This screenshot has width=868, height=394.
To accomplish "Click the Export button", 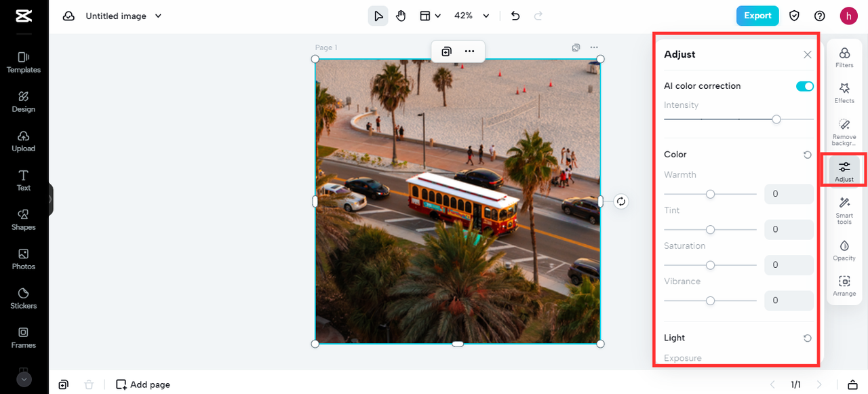I will pyautogui.click(x=757, y=16).
